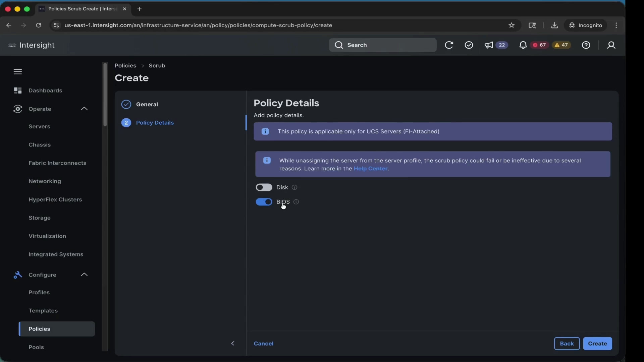Click the warning alarms 47 badge
Image resolution: width=644 pixels, height=362 pixels.
pyautogui.click(x=561, y=45)
